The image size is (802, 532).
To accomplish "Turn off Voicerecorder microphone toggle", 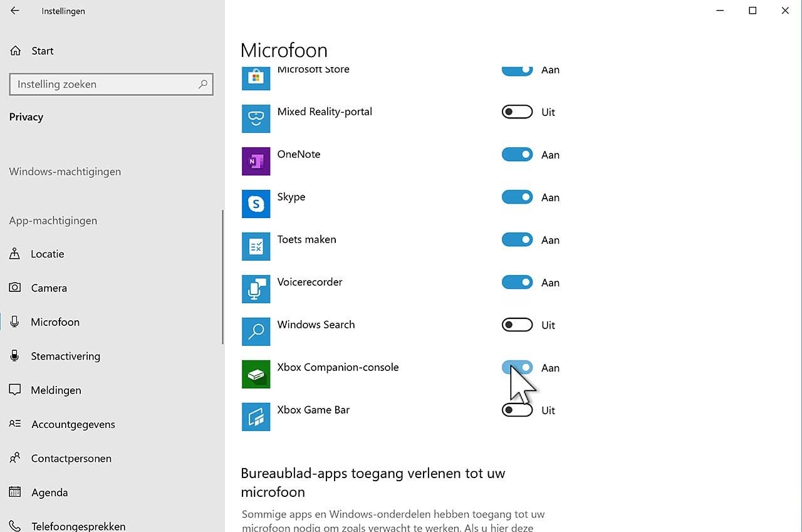I will click(517, 283).
